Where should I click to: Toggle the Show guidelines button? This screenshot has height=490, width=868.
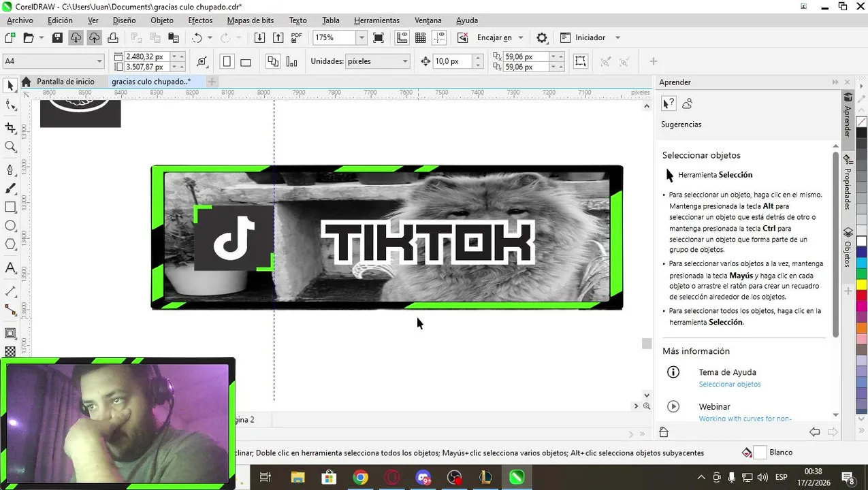point(439,38)
